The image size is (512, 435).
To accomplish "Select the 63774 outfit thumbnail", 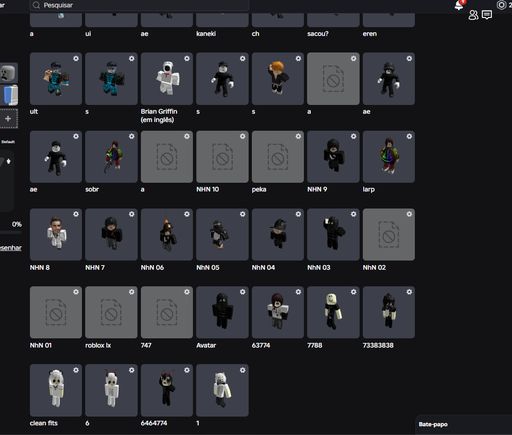I will 278,312.
